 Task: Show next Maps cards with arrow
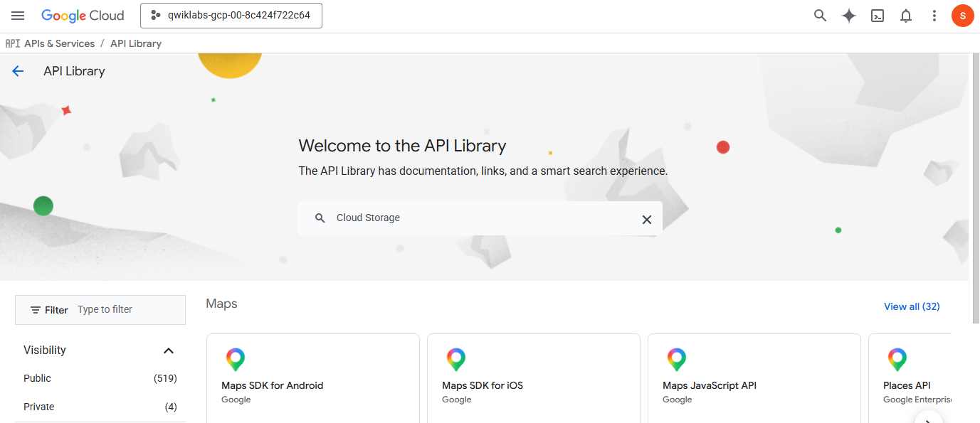[x=928, y=418]
